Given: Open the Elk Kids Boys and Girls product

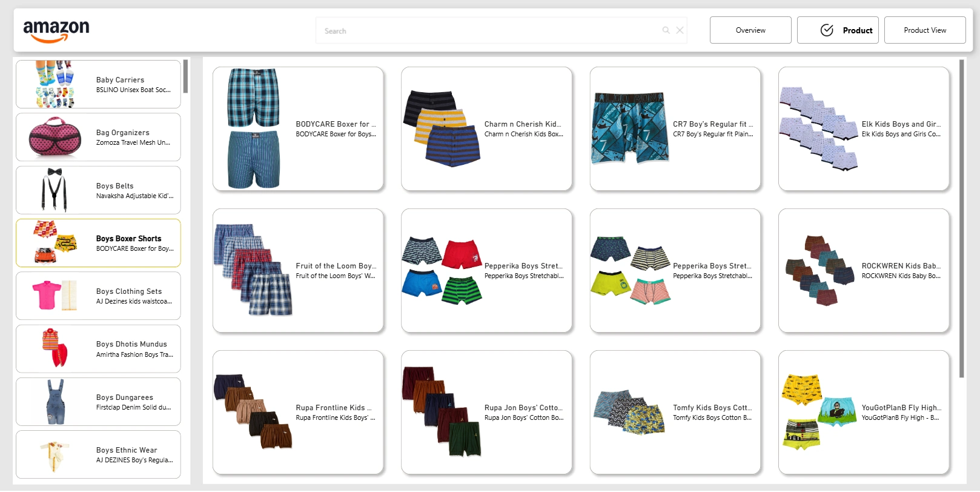Looking at the screenshot, I should 864,129.
